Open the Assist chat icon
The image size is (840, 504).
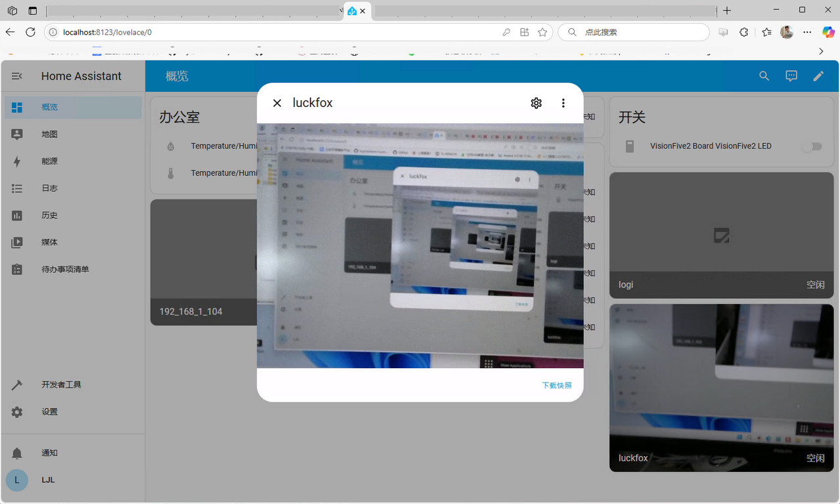click(791, 76)
